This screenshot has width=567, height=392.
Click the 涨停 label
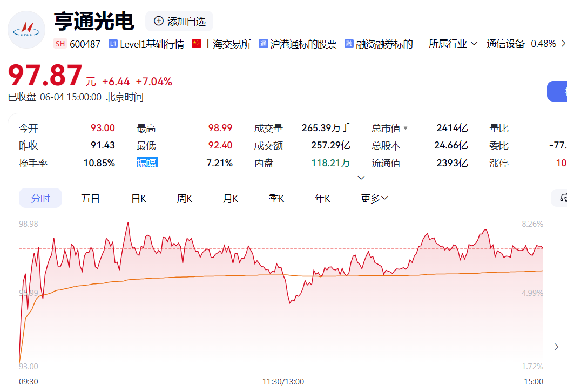[499, 163]
